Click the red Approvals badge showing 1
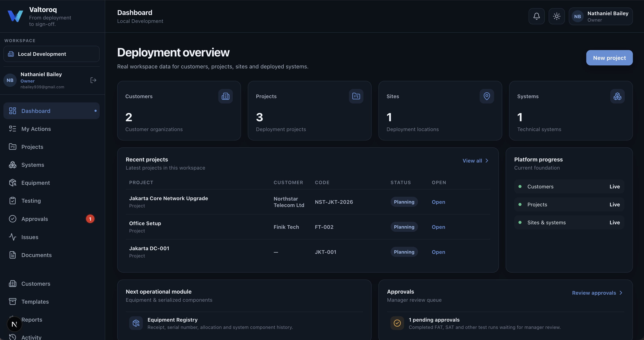Screen dimensions: 644x340 90,219
